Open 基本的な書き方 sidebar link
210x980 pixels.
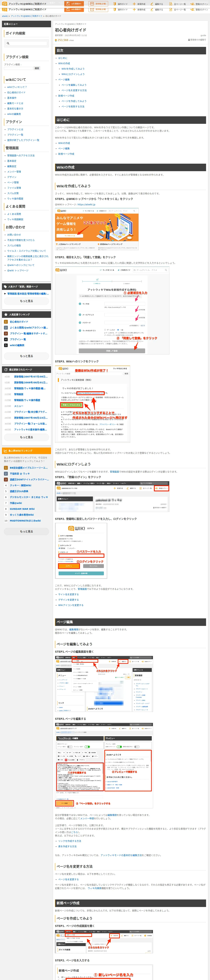(15, 108)
